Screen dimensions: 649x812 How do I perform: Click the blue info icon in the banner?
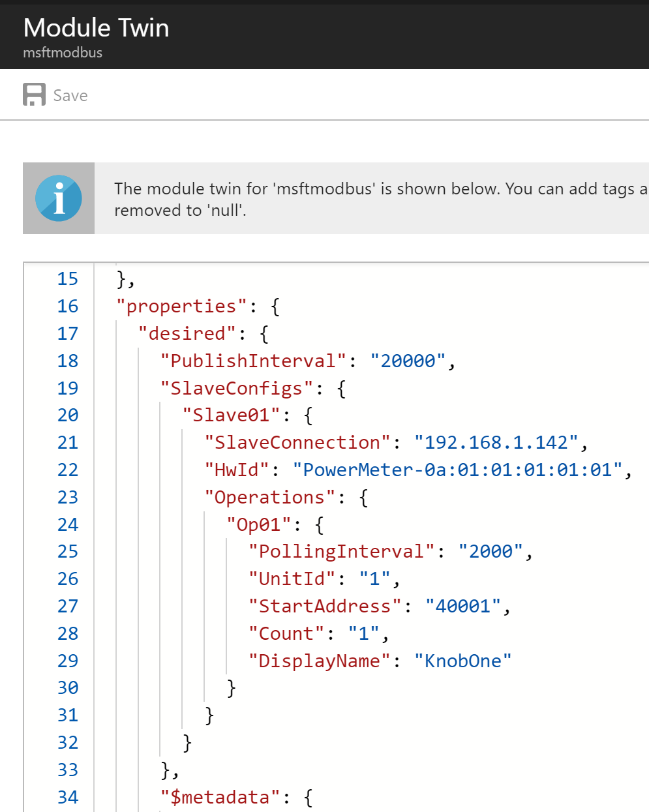(x=58, y=197)
